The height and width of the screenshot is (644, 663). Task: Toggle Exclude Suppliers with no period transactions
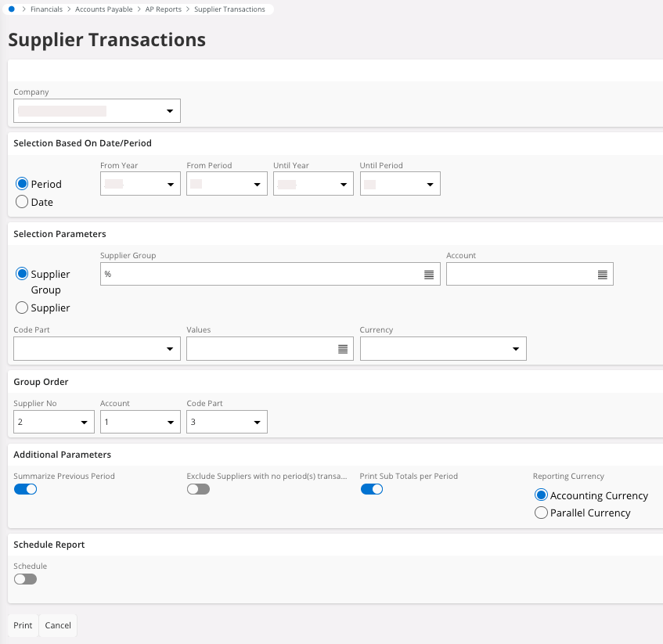click(x=198, y=489)
